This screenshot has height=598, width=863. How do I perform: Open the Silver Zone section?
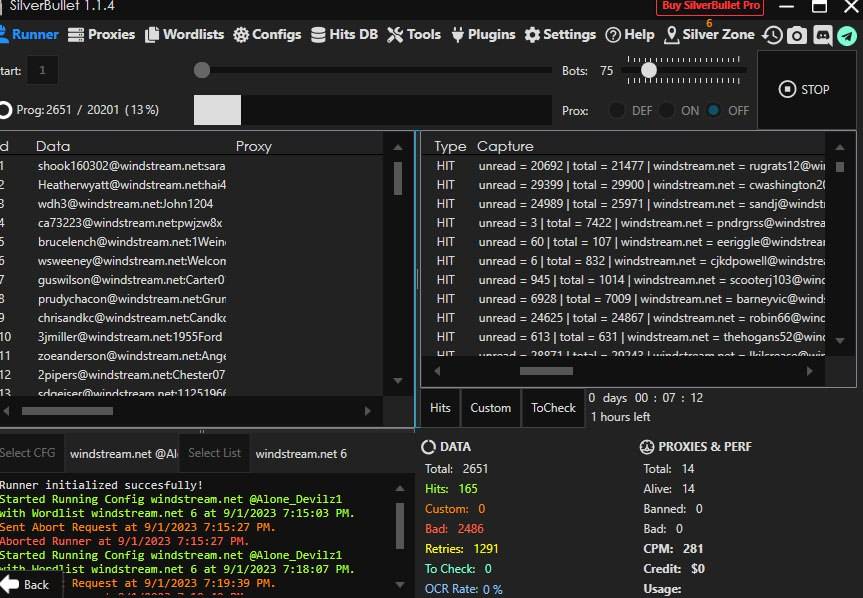pyautogui.click(x=709, y=34)
